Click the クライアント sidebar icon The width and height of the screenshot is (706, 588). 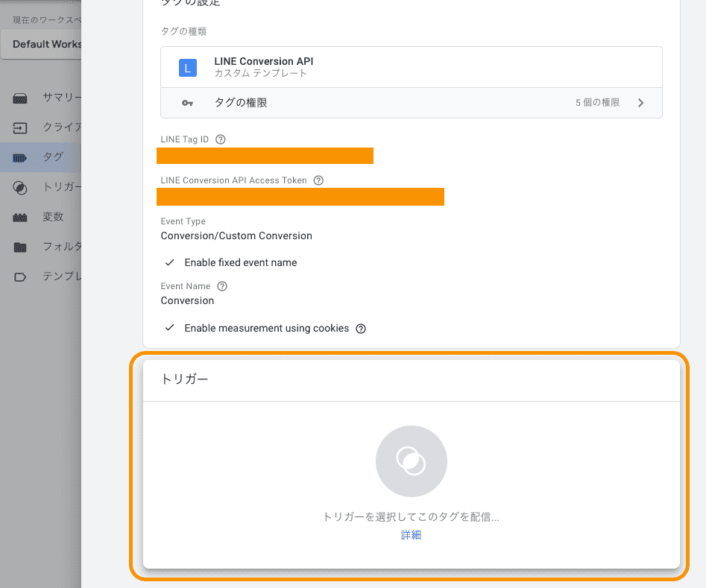coord(20,128)
